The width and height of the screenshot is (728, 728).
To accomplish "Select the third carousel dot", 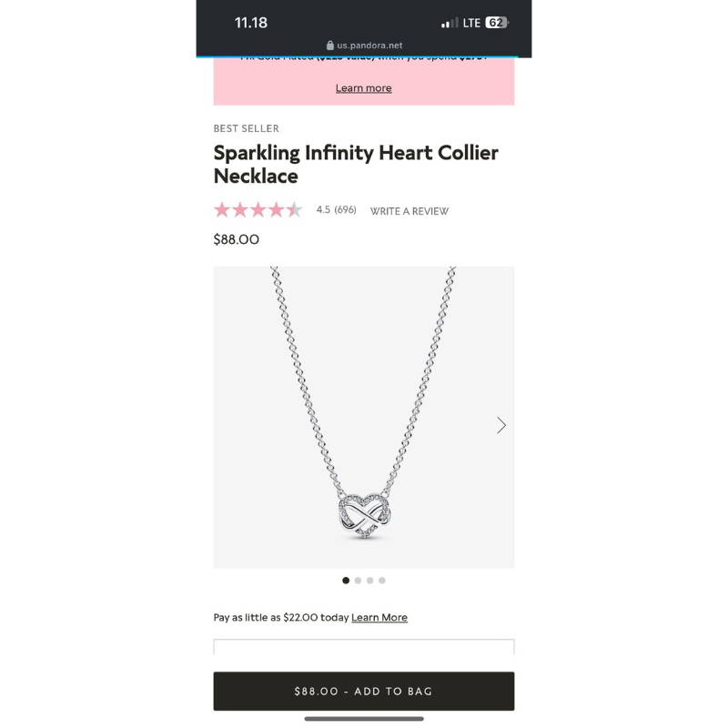I will click(369, 581).
